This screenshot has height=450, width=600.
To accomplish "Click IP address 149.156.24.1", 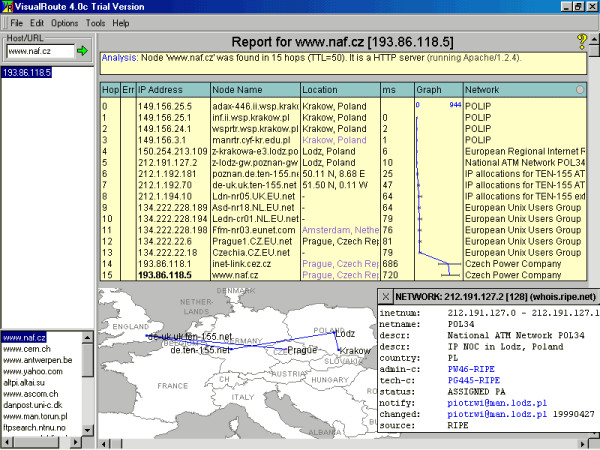I will pyautogui.click(x=165, y=129).
